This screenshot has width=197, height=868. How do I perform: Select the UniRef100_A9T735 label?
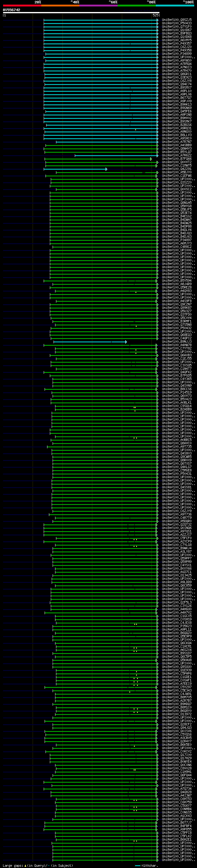click(x=177, y=447)
